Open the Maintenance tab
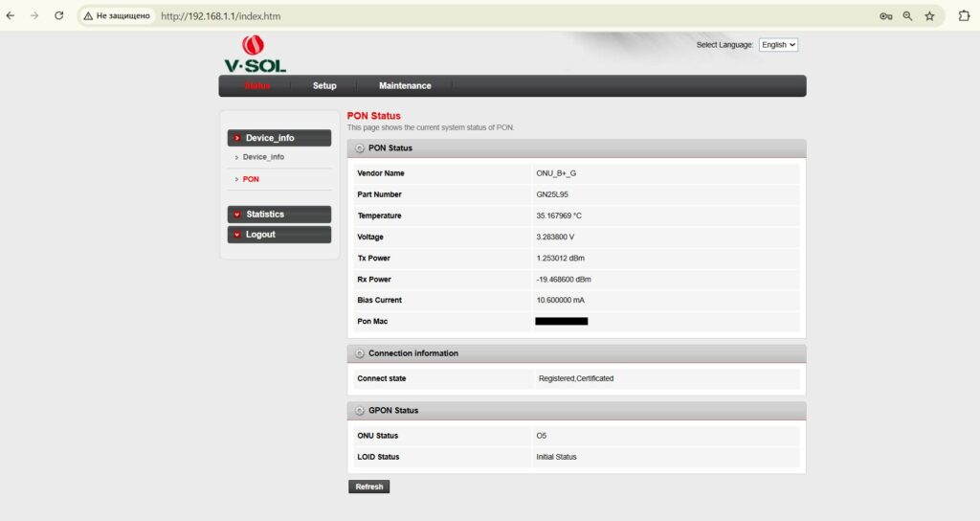The height and width of the screenshot is (521, 980). (405, 86)
